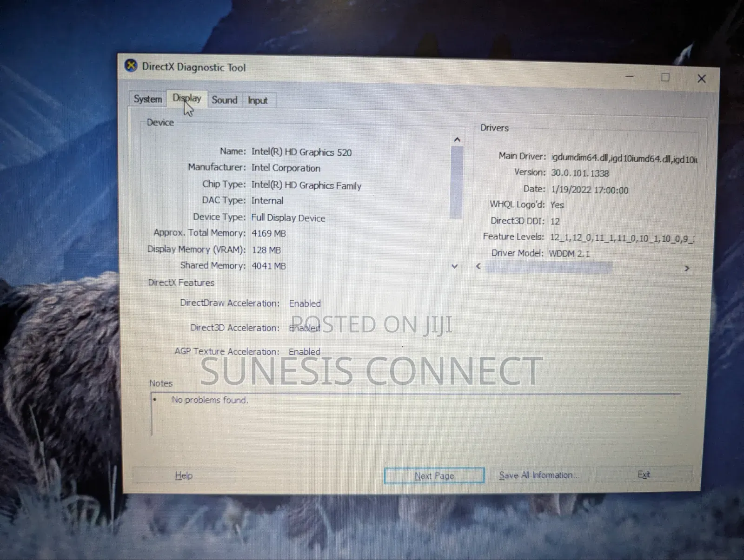The width and height of the screenshot is (744, 560).
Task: Click the Main Driver file list text
Action: 624,159
